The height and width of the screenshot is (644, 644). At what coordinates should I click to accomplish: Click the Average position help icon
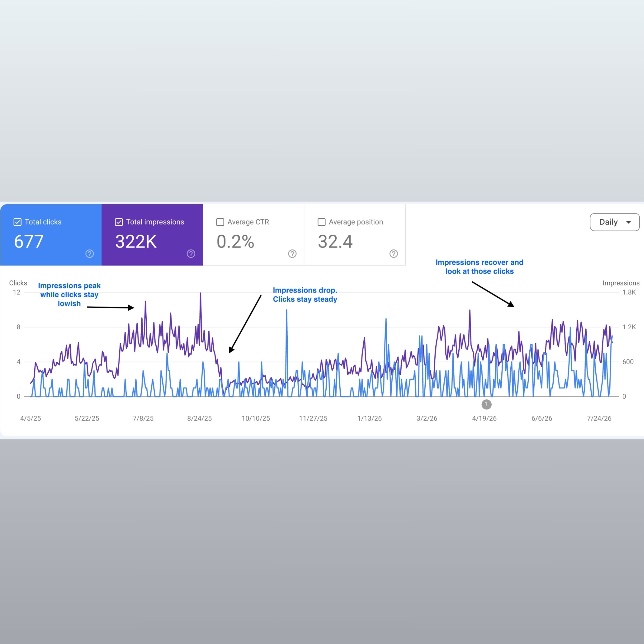coord(393,254)
